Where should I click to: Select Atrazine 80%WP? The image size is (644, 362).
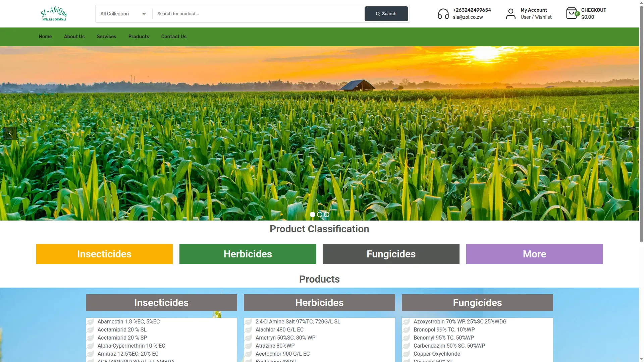(275, 346)
